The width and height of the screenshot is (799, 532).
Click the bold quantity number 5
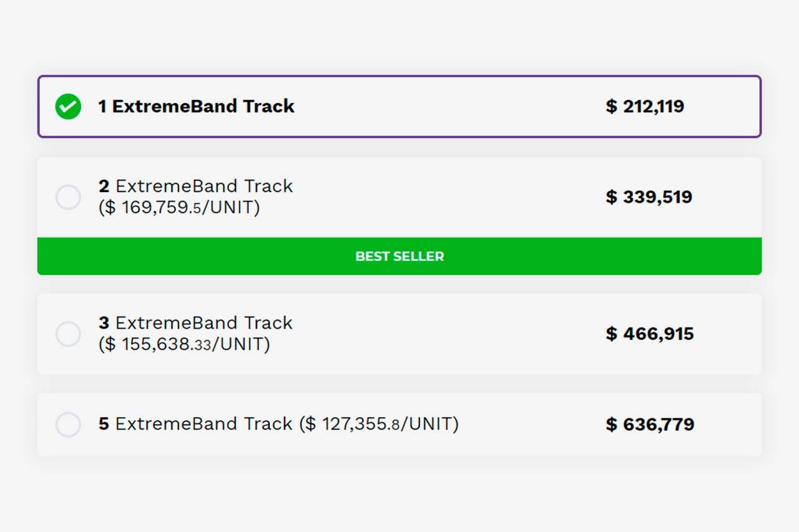pos(104,424)
